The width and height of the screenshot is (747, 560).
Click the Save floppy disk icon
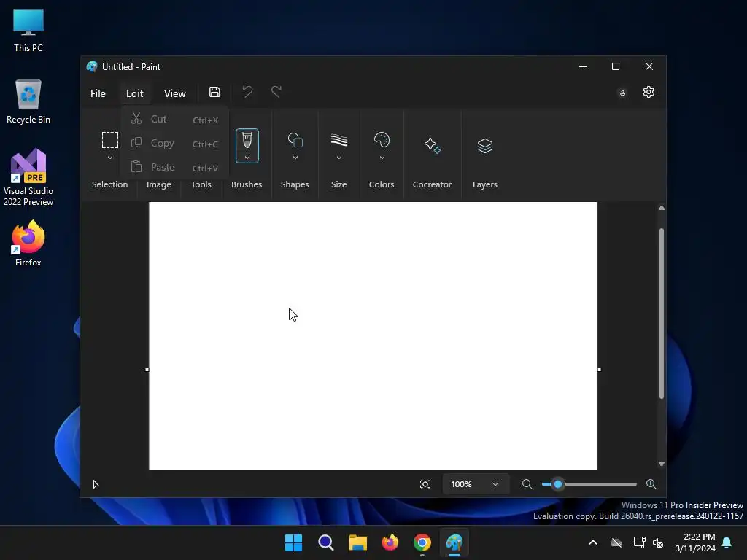click(x=215, y=92)
